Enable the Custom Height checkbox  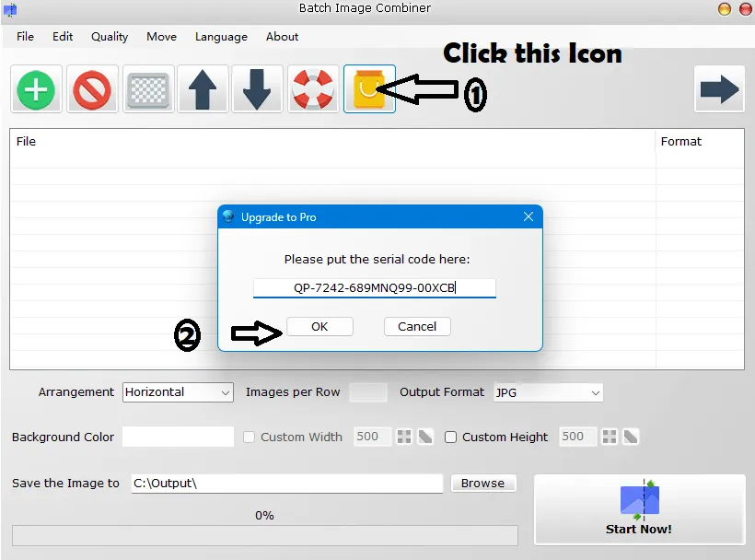pos(451,437)
